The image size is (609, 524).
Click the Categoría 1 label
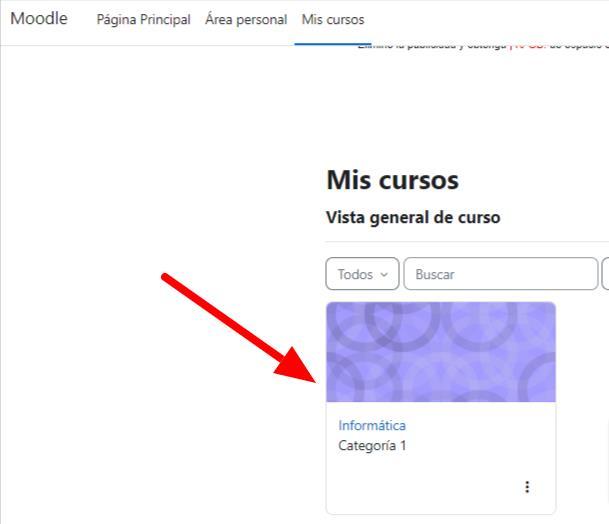[x=372, y=445]
